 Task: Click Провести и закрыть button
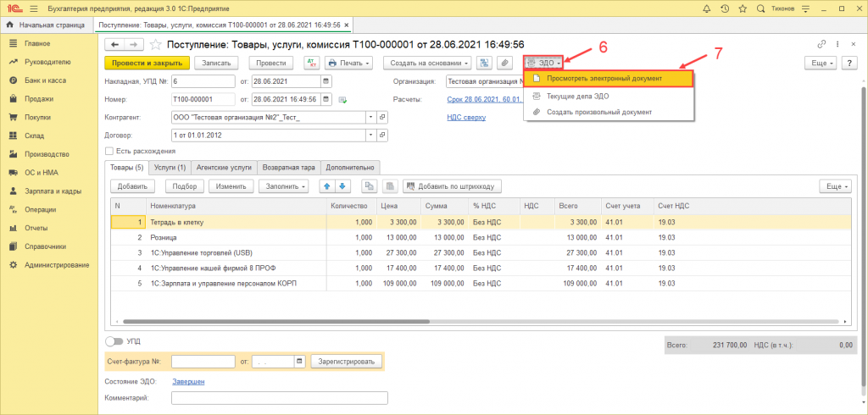[x=147, y=63]
